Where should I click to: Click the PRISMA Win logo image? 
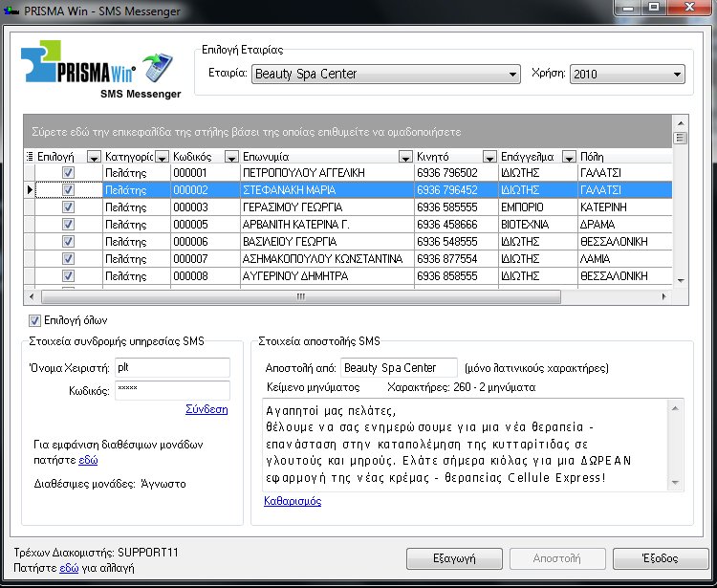(x=78, y=62)
